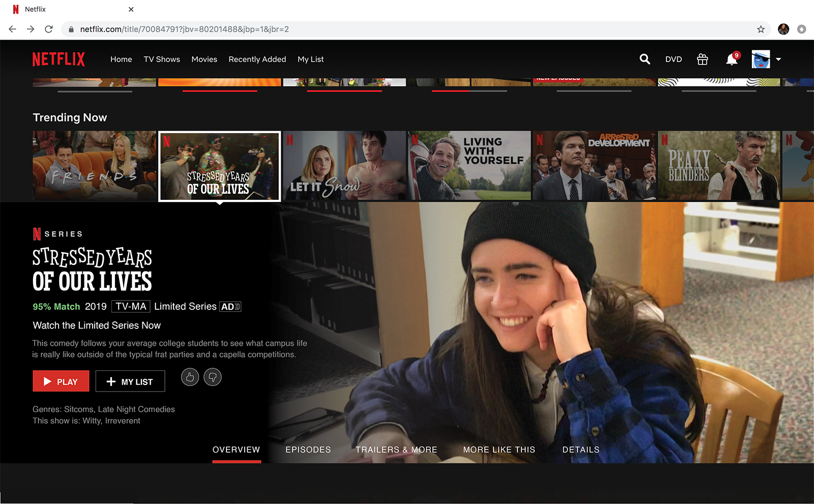Click the Netflix logo
Screen dimensions: 814x504
coord(59,59)
